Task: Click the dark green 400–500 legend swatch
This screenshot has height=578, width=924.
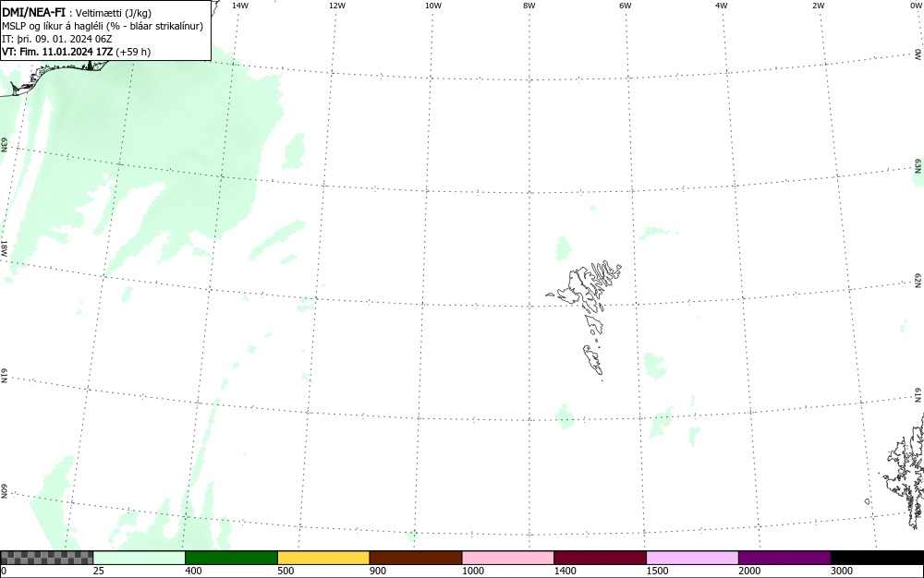Action: 231,558
